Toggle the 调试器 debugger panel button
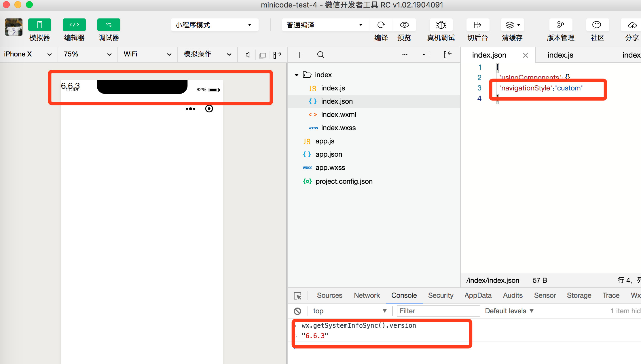Screen dimensions: 641x364 tap(109, 25)
